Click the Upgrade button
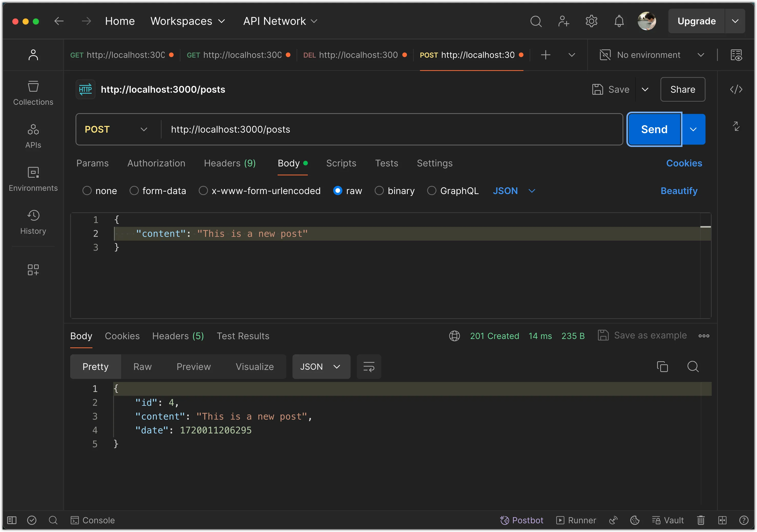 click(696, 21)
